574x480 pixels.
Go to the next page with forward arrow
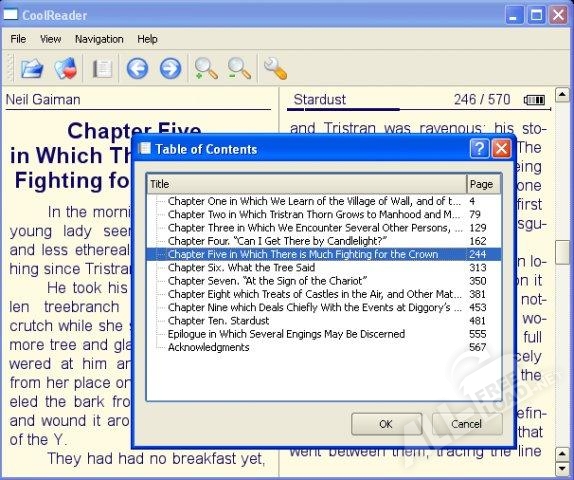[170, 68]
